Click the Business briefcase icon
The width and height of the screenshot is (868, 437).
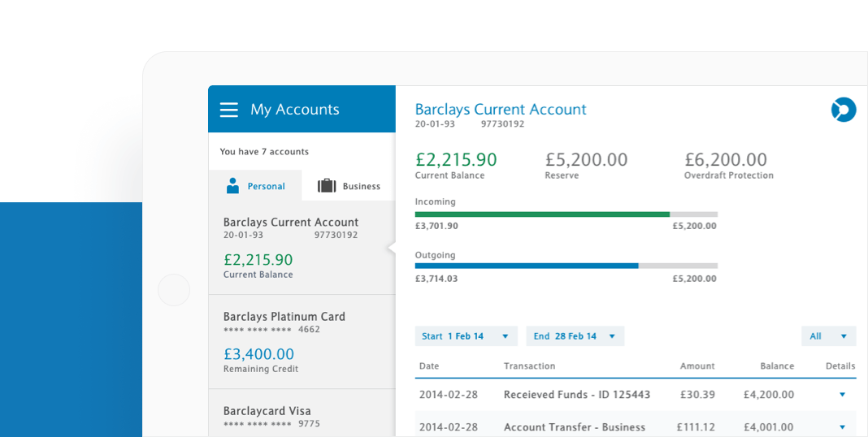(327, 186)
